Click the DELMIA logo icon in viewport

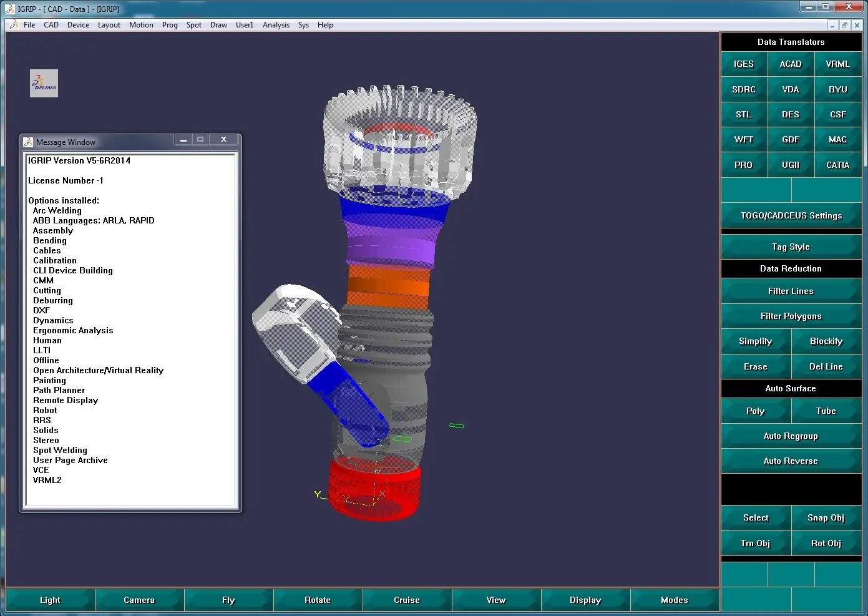tap(44, 83)
